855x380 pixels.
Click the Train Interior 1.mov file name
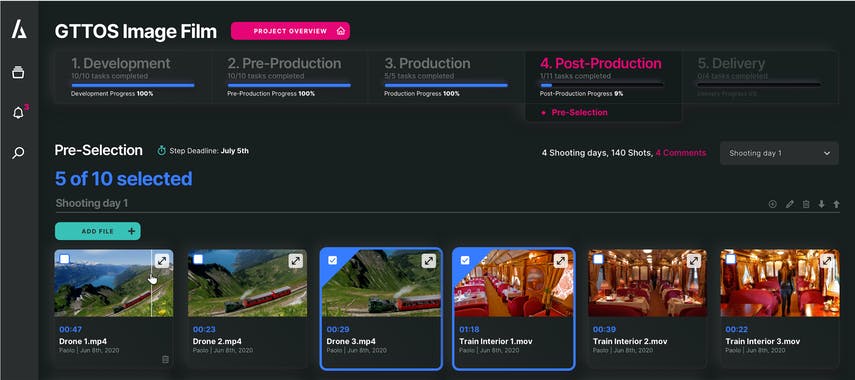pos(496,341)
